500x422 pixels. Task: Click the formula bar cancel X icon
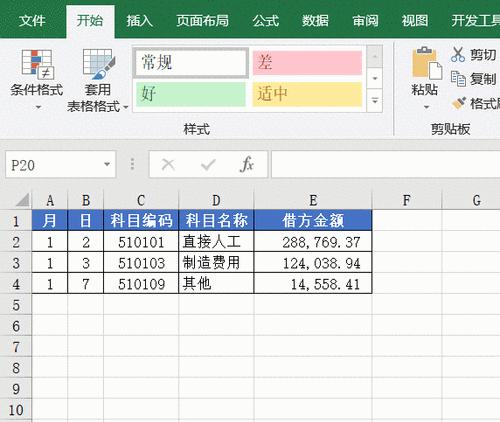pyautogui.click(x=168, y=164)
